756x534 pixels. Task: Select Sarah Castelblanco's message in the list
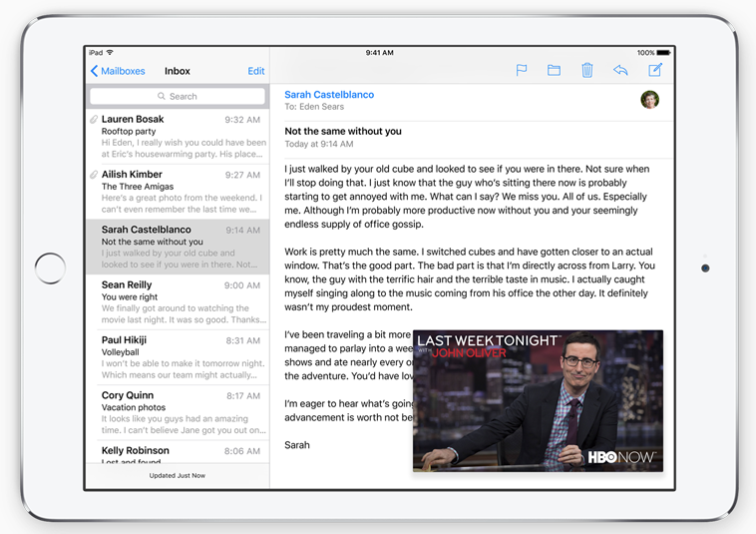pos(180,247)
